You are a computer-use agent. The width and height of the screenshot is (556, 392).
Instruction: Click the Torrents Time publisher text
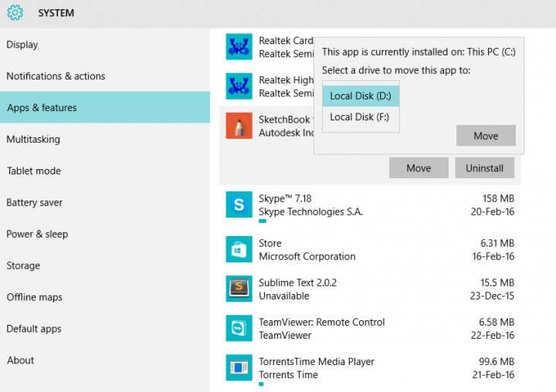(288, 374)
